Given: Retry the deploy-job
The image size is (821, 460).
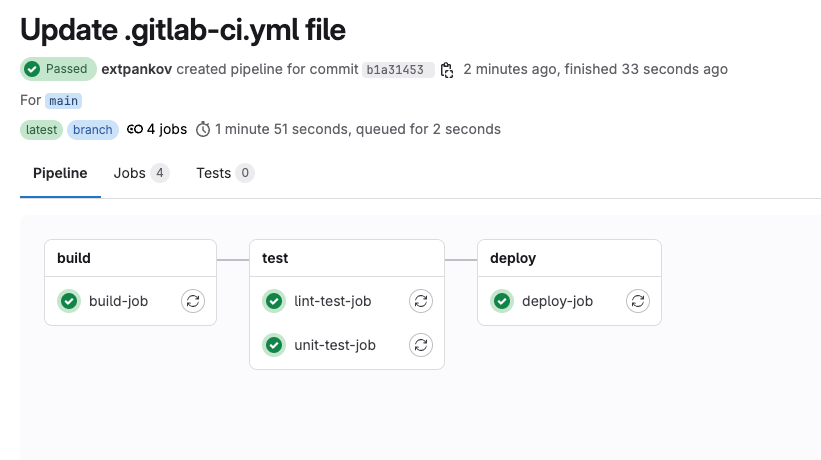Looking at the screenshot, I should (x=638, y=301).
